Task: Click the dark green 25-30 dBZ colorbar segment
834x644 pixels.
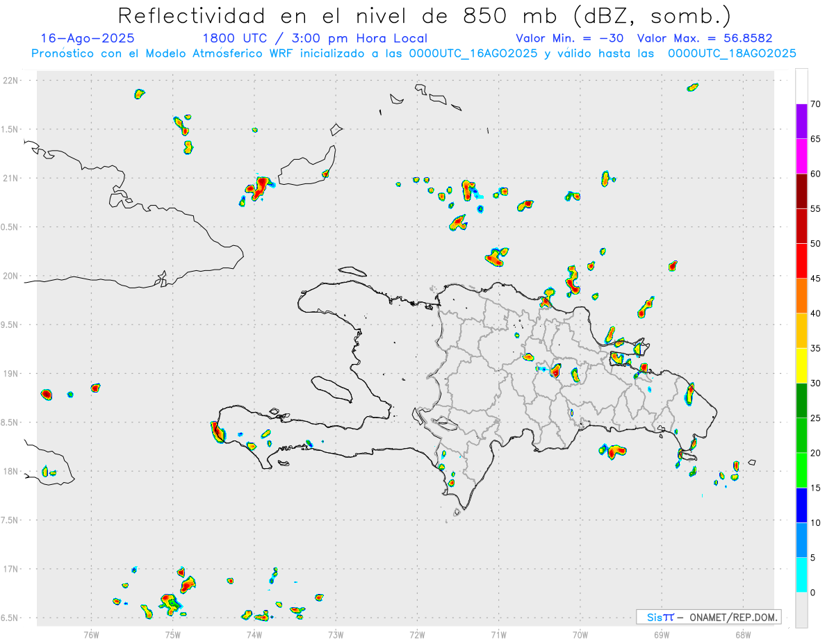Action: (x=801, y=401)
